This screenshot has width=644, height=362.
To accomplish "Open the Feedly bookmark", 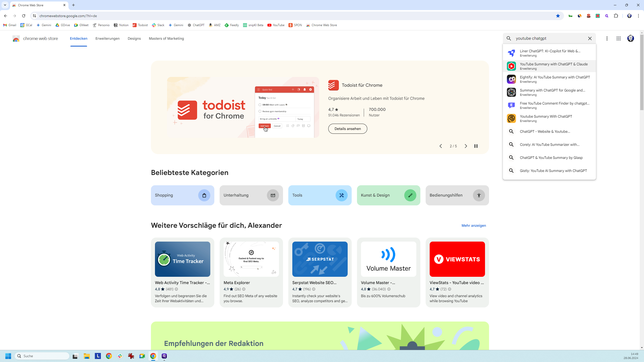I will (232, 25).
